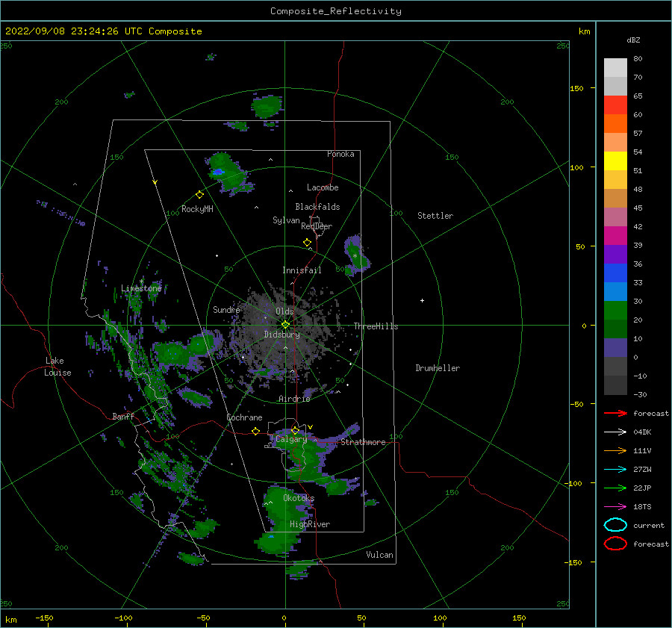Select the dark gray -30 to -10 swatch
The width and height of the screenshot is (672, 628).
tap(615, 385)
